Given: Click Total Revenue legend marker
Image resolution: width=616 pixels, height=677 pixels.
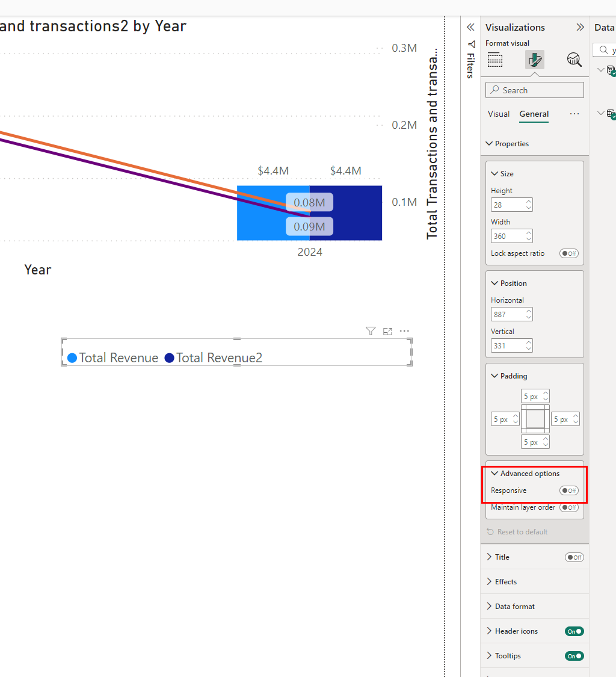Looking at the screenshot, I should pos(72,358).
